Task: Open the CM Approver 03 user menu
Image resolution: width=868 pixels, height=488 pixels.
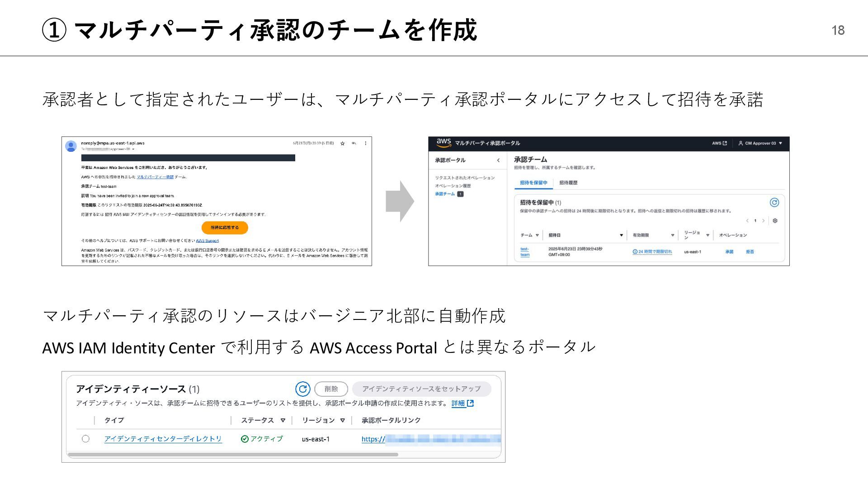Action: pos(760,143)
